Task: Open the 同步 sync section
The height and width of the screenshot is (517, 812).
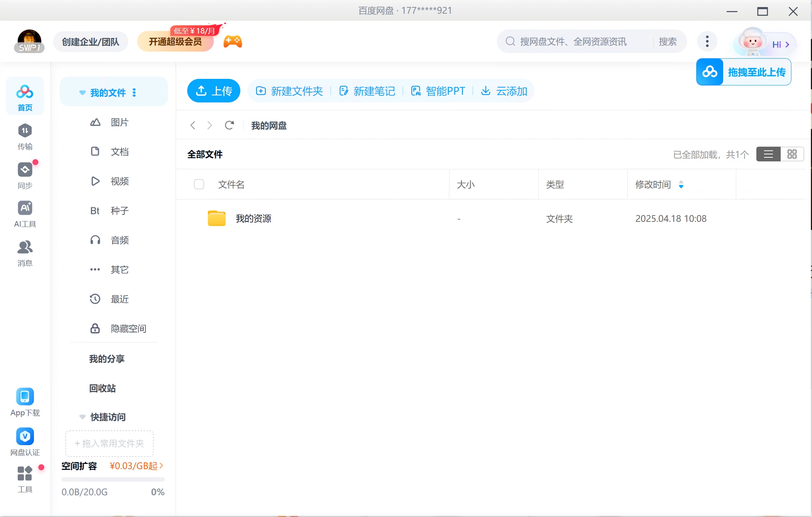Action: click(x=25, y=176)
